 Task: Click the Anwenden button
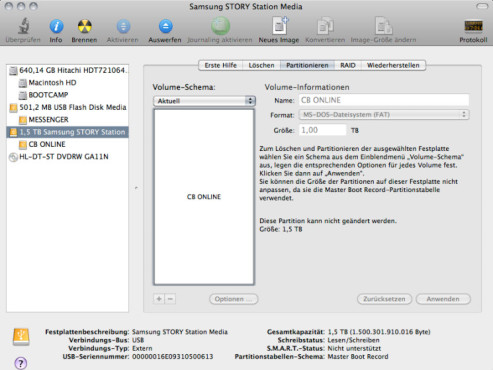tap(443, 299)
